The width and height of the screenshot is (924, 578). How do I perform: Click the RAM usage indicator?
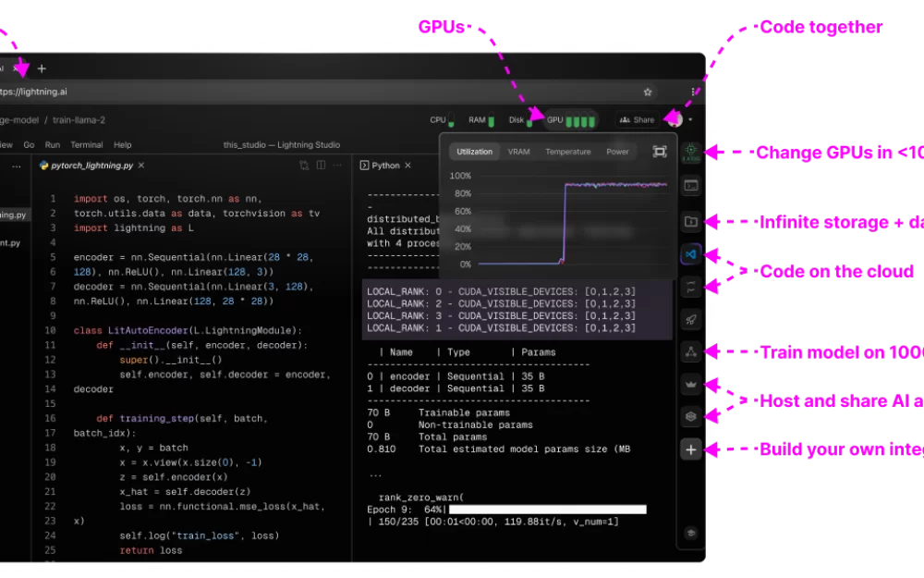[480, 120]
